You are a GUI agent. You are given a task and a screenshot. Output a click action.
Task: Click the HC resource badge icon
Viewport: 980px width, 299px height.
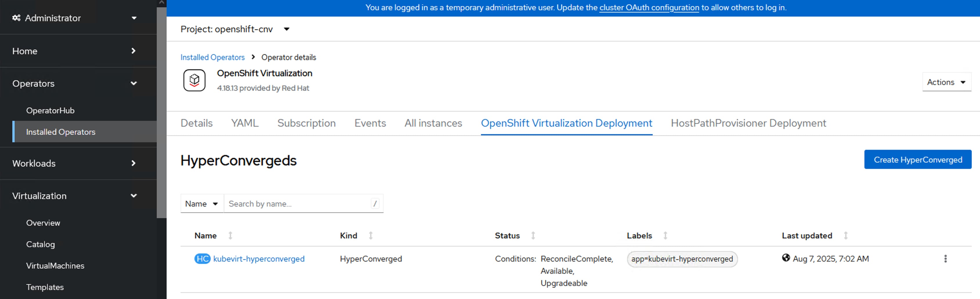pyautogui.click(x=202, y=259)
